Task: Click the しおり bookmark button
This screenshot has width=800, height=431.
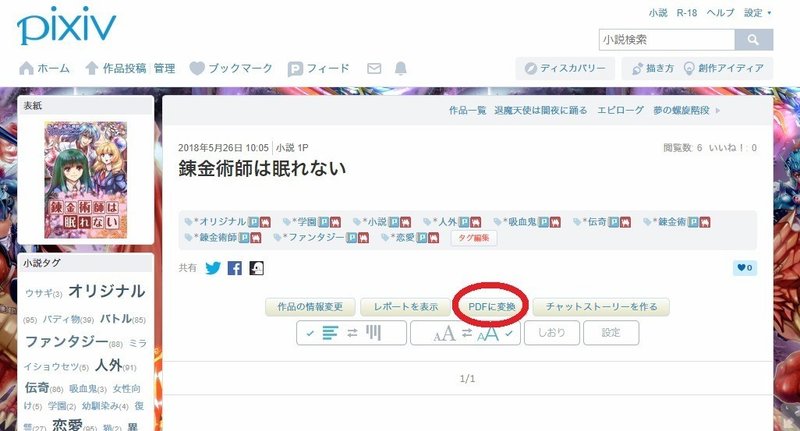Action: coord(552,333)
